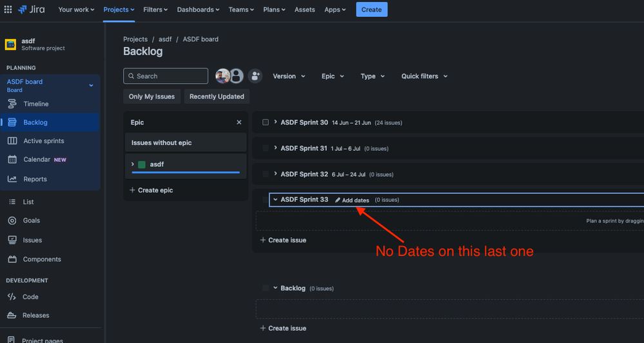
Task: Tick the ASDF Sprint 31 checkbox
Action: pos(266,148)
